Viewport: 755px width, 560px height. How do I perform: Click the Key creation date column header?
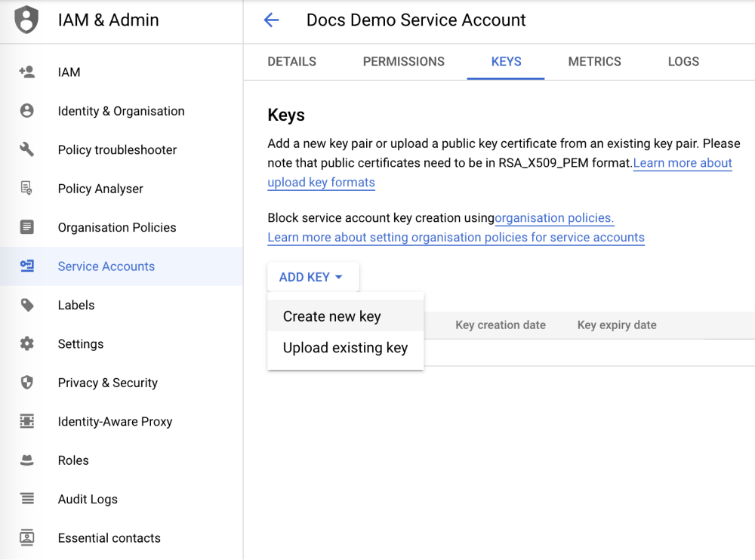[500, 325]
